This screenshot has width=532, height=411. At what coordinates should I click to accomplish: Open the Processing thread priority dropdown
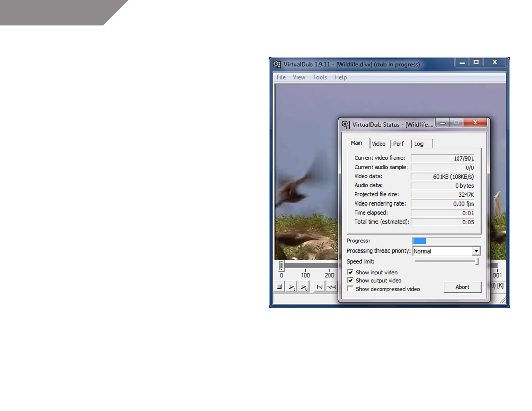(x=476, y=251)
